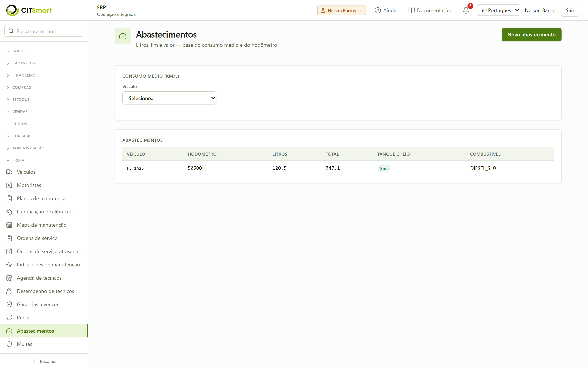Screen dimensions: 588x368
Task: Click the flask icon beside Nelson Barros
Action: [323, 10]
